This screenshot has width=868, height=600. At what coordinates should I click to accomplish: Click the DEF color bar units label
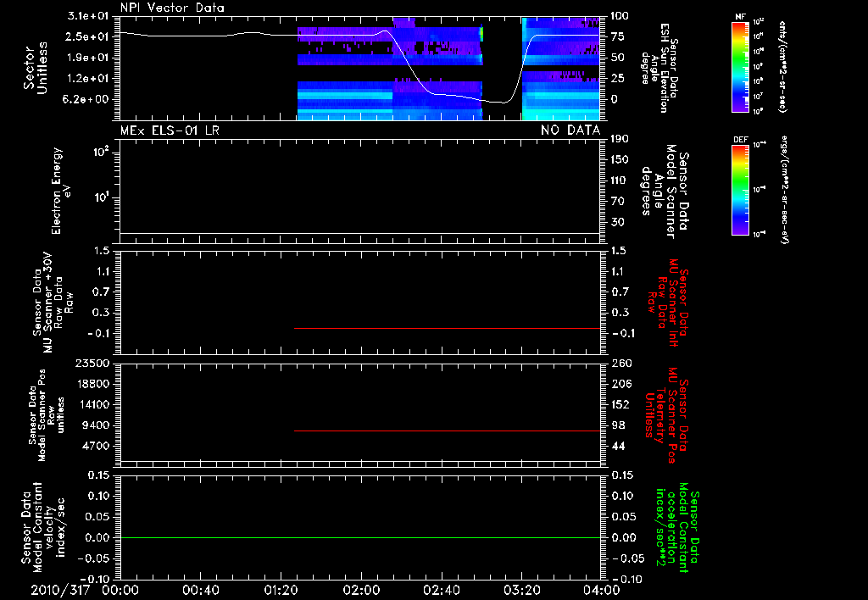point(784,190)
